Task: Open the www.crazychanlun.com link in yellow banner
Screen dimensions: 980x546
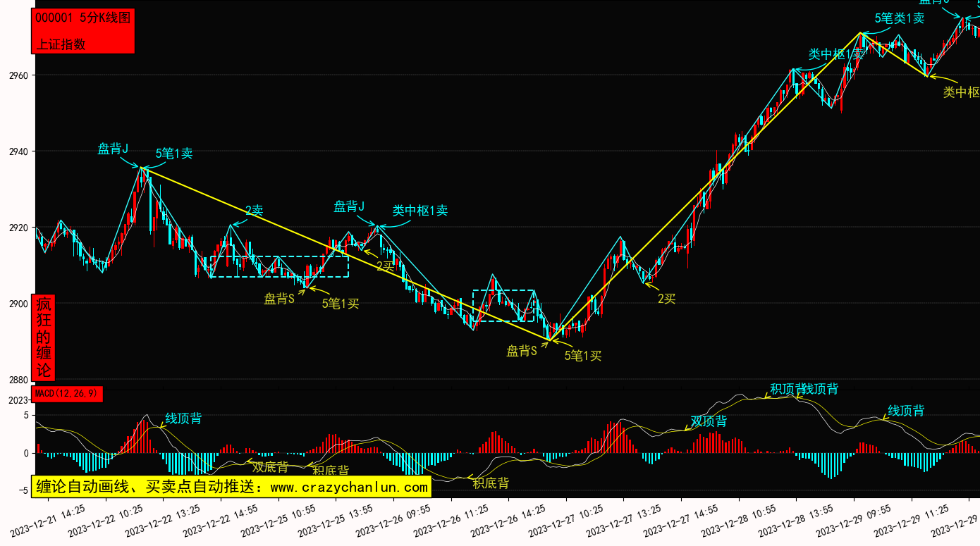Action: click(349, 487)
